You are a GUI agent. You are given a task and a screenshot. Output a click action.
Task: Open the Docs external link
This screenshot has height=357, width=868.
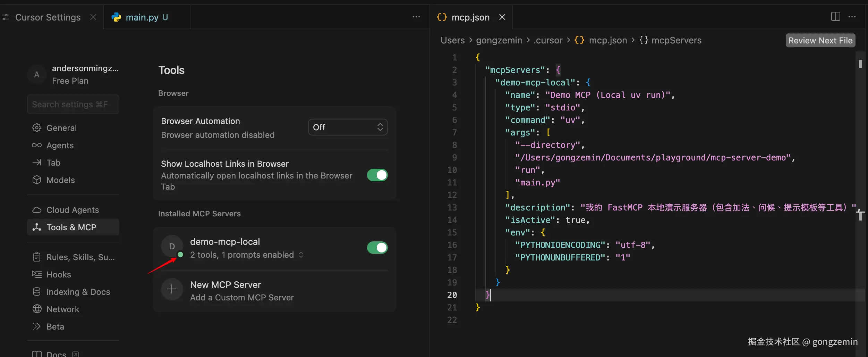[56, 354]
